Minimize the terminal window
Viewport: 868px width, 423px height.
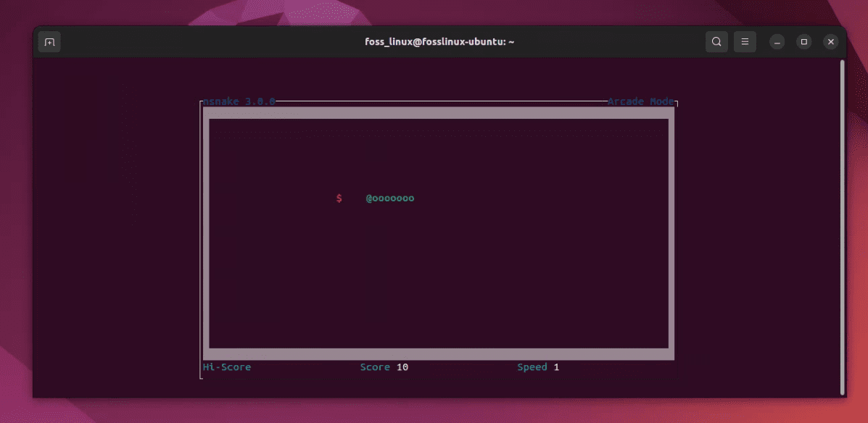pyautogui.click(x=777, y=42)
